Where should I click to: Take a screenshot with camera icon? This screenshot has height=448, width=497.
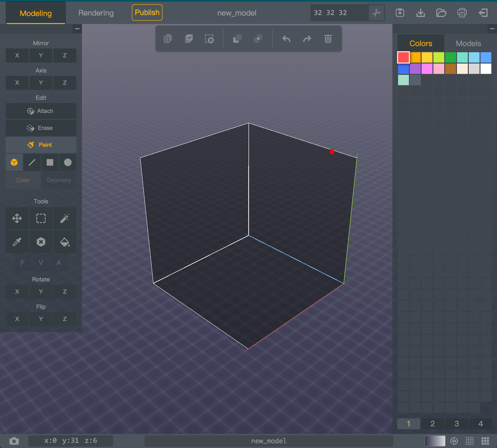coord(14,441)
